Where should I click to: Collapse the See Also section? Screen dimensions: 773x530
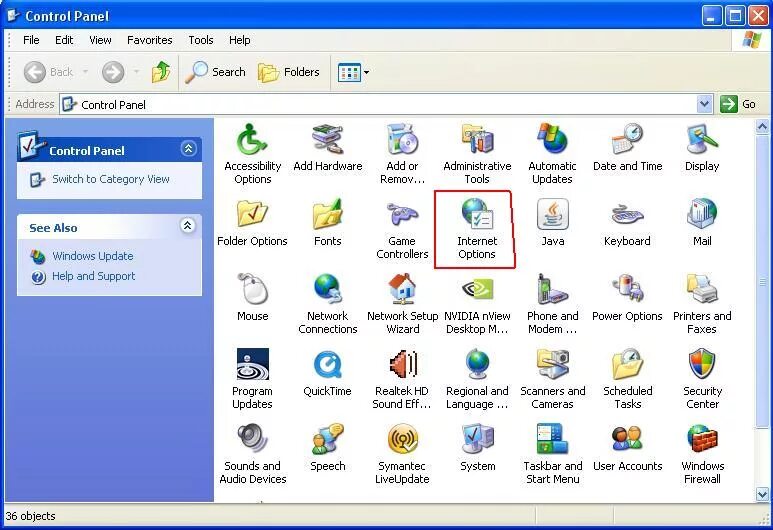[187, 226]
